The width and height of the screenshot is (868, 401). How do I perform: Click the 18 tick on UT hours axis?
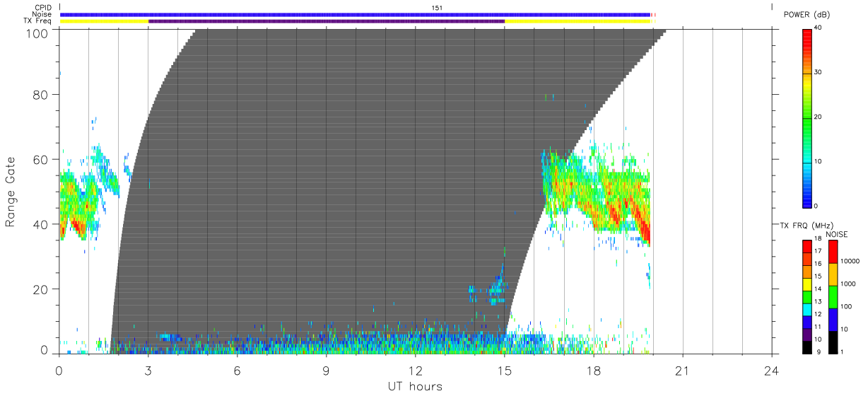[x=594, y=370]
